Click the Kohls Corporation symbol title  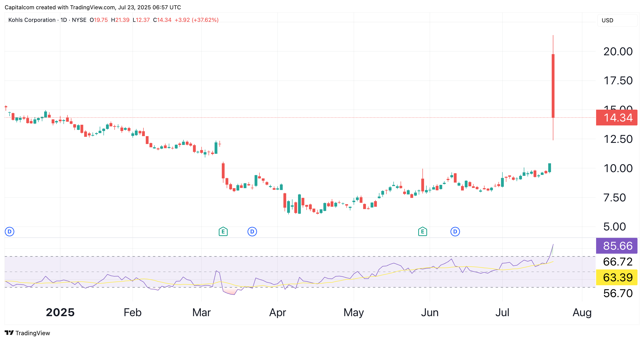[x=32, y=20]
